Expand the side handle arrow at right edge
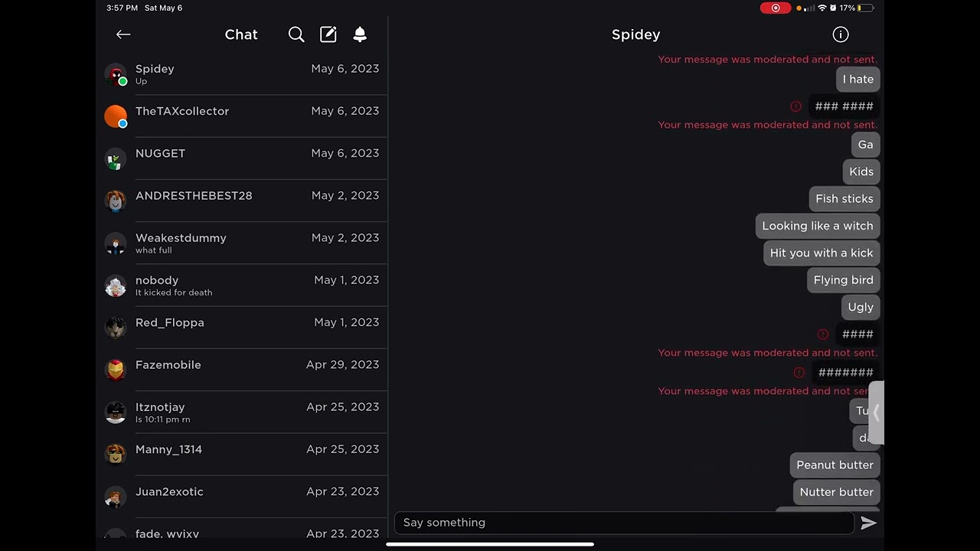 876,412
